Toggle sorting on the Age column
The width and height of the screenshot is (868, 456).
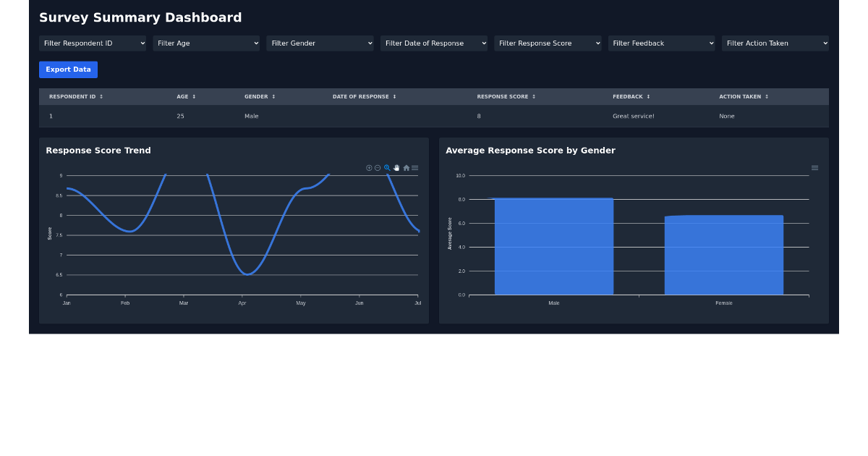[195, 96]
